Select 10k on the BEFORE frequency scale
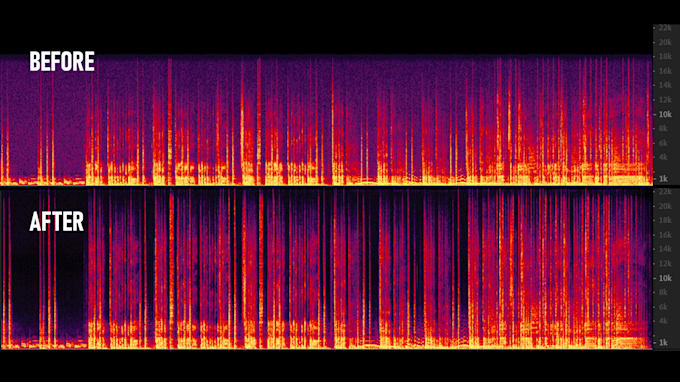This screenshot has height=382, width=680. [x=665, y=114]
